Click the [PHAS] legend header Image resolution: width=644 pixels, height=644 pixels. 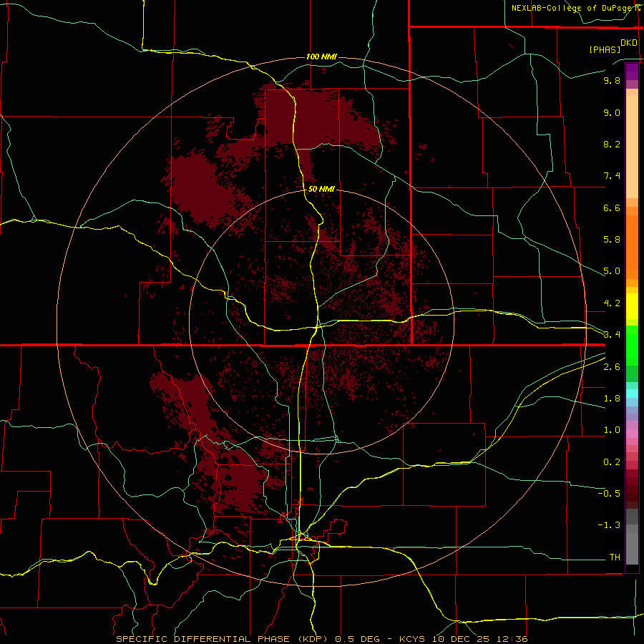pos(605,49)
